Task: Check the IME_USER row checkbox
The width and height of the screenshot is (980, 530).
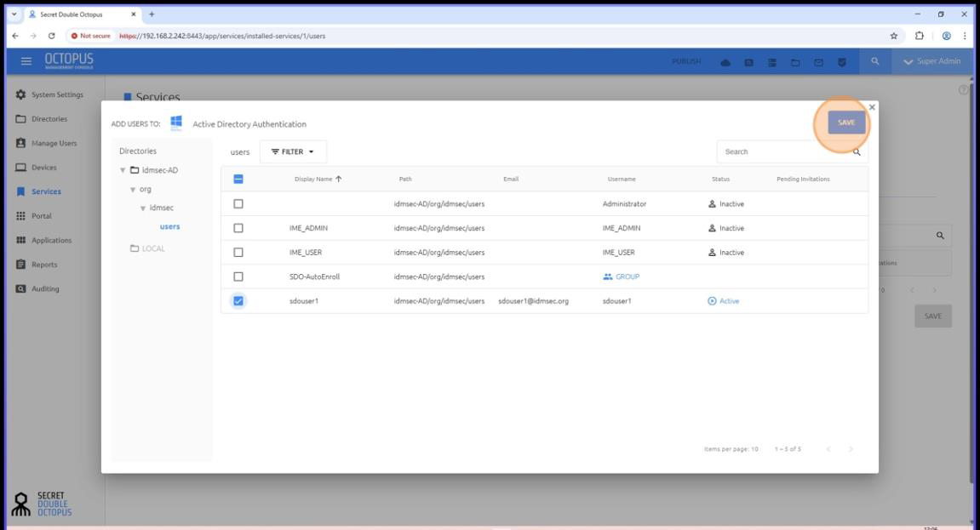Action: pos(238,253)
